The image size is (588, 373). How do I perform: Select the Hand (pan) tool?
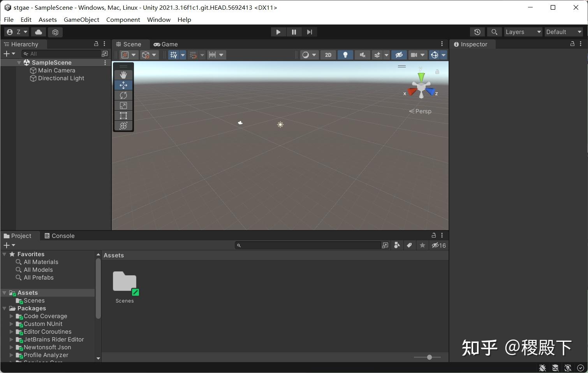point(123,75)
